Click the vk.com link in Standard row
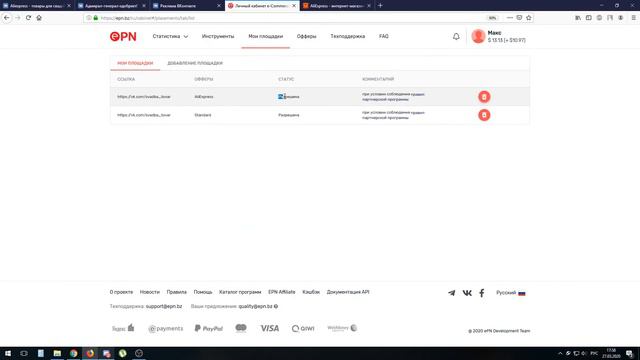The height and width of the screenshot is (360, 640). 144,115
